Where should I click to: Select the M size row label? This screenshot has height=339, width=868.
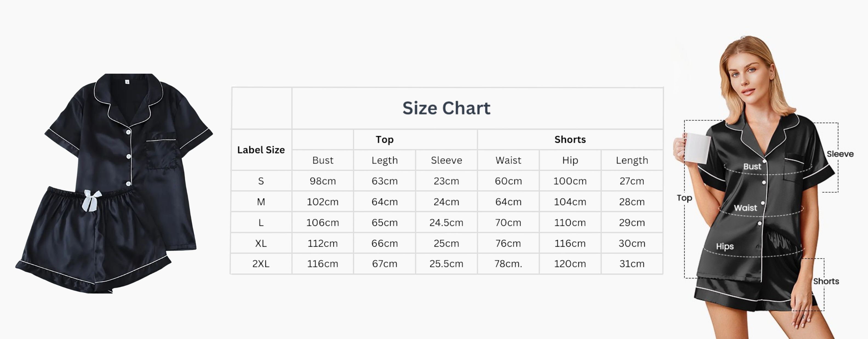261,202
